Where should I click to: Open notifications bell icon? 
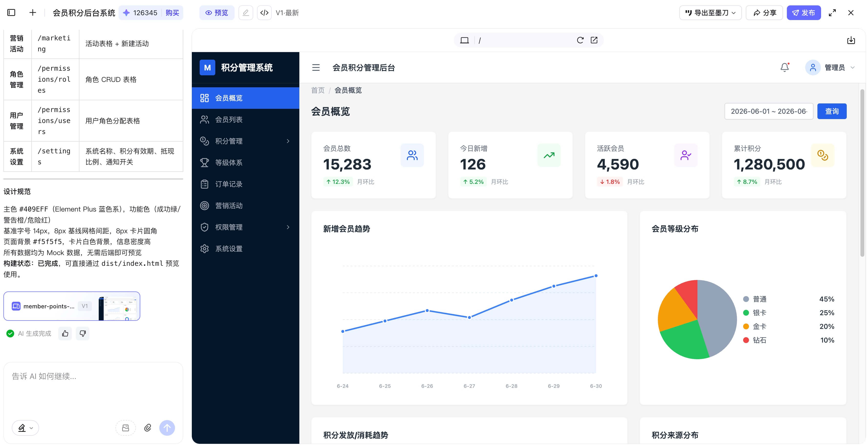[785, 68]
